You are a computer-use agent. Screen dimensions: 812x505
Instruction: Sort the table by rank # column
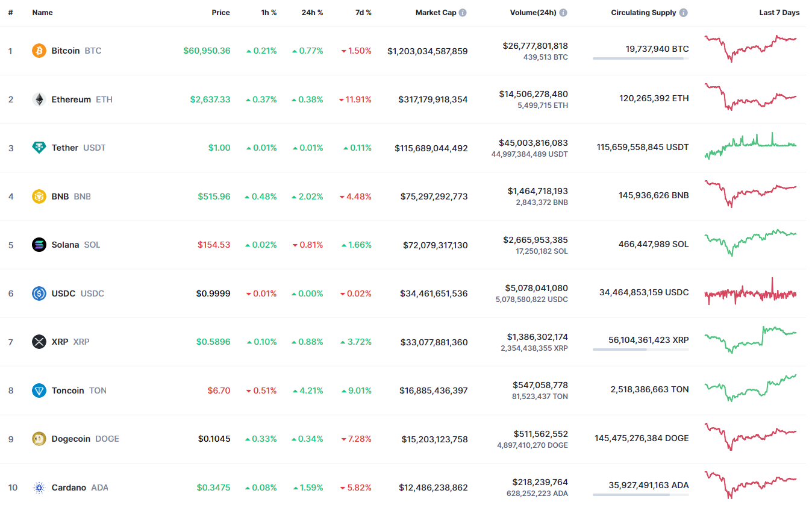10,13
